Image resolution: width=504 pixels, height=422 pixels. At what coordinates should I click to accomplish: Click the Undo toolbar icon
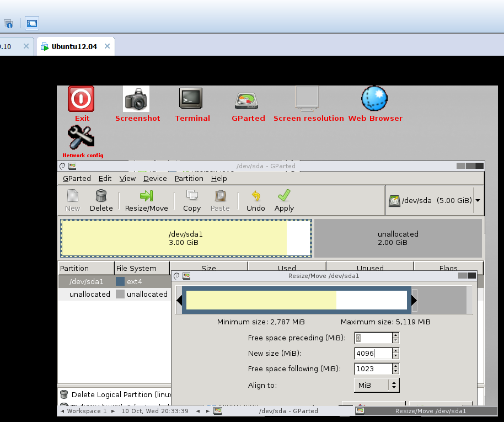[x=255, y=200]
